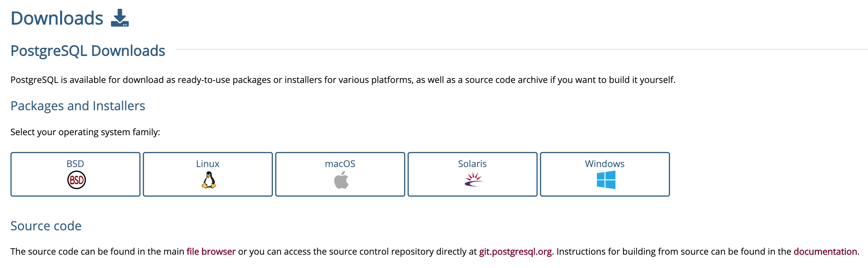Select the BSD text label

pos(75,164)
